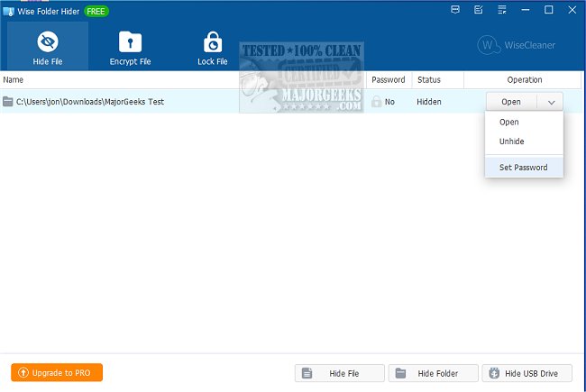Select the MajorGeeks Test folder row
The height and width of the screenshot is (392, 586).
pyautogui.click(x=291, y=101)
